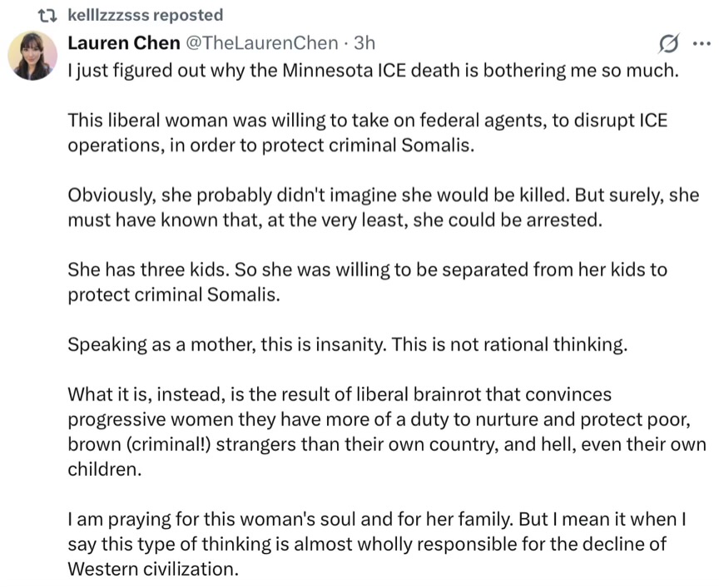The width and height of the screenshot is (719, 588).
Task: Click the paragraph starting "This liberal woman"
Action: 366,131
